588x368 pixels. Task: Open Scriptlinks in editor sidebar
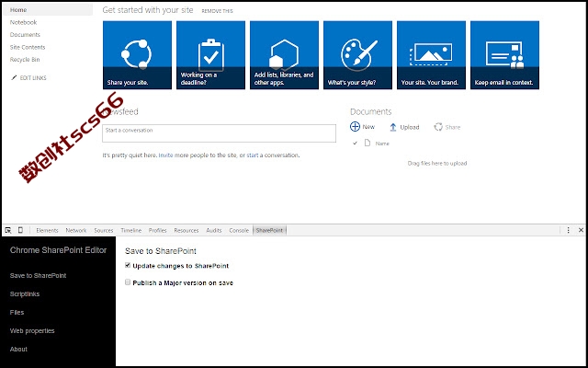click(x=25, y=294)
